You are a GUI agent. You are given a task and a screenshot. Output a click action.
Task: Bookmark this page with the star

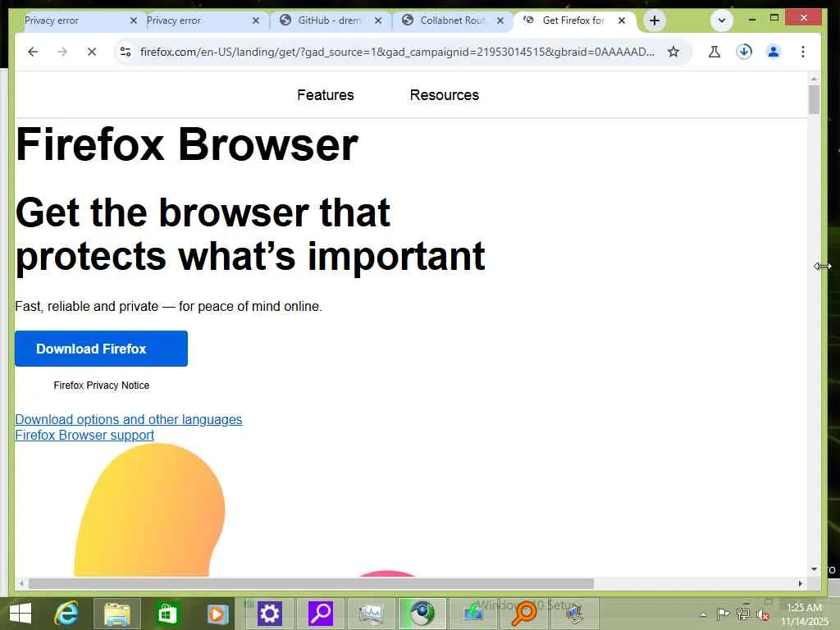coord(673,52)
